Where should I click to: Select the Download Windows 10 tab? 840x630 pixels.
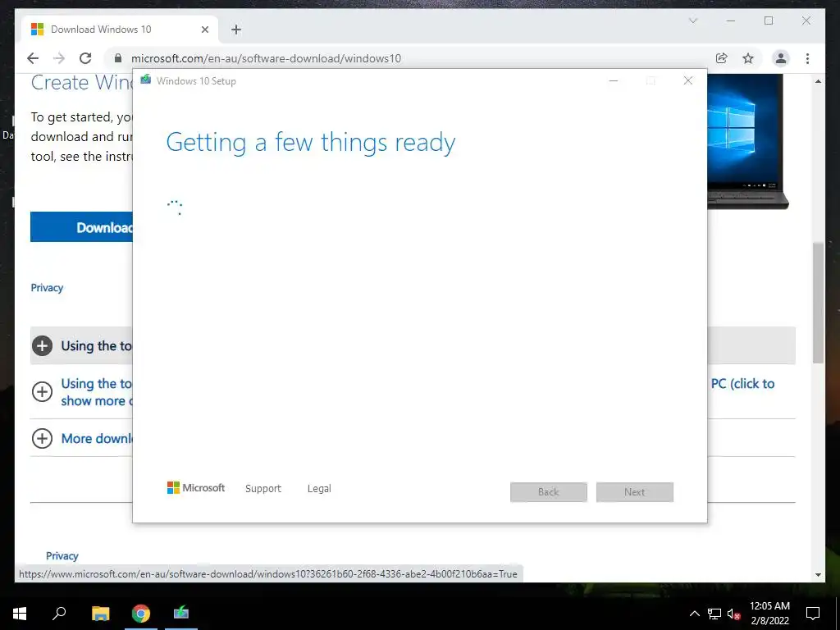(119, 30)
